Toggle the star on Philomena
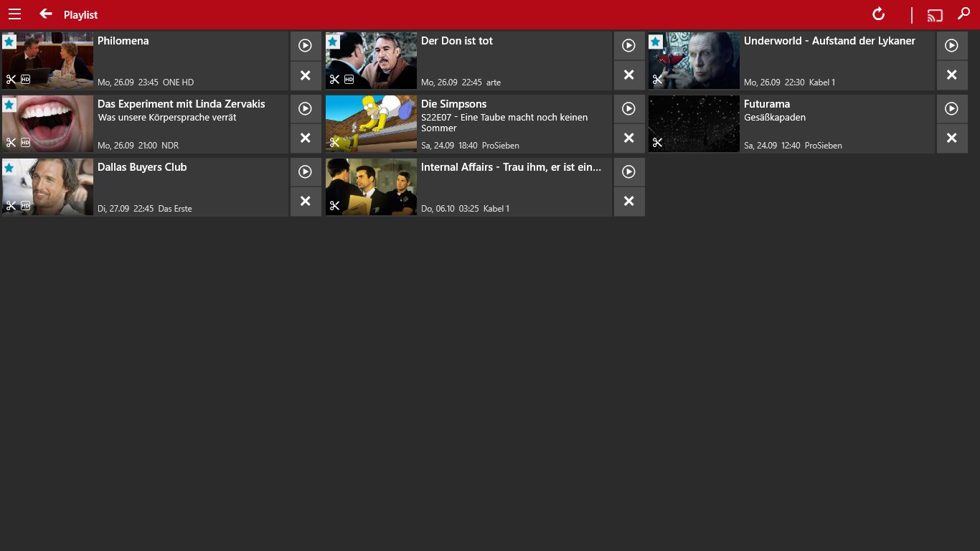 [x=9, y=42]
